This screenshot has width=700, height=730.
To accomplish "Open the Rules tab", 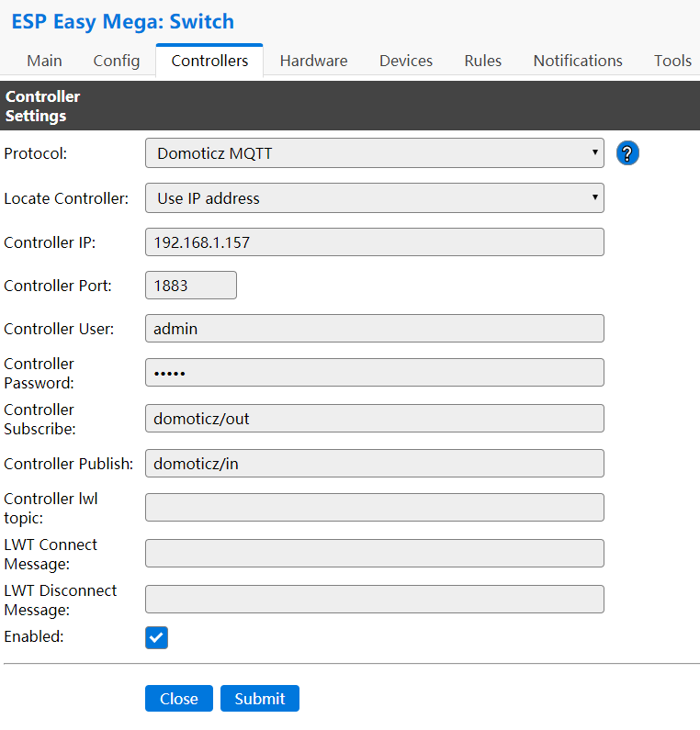I will click(x=482, y=61).
